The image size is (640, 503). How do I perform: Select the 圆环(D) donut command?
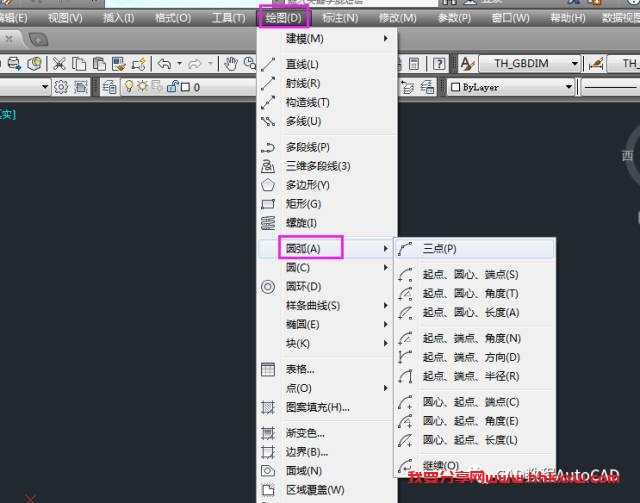(x=327, y=287)
